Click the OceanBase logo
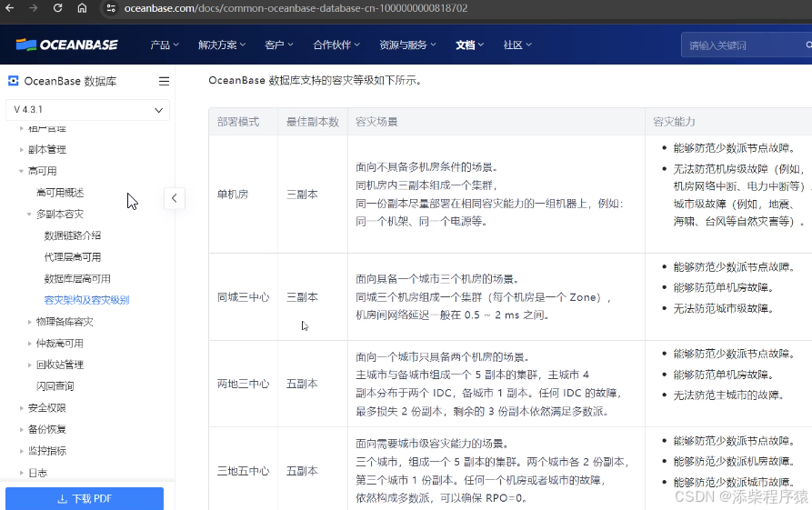The image size is (812, 510). coord(66,45)
